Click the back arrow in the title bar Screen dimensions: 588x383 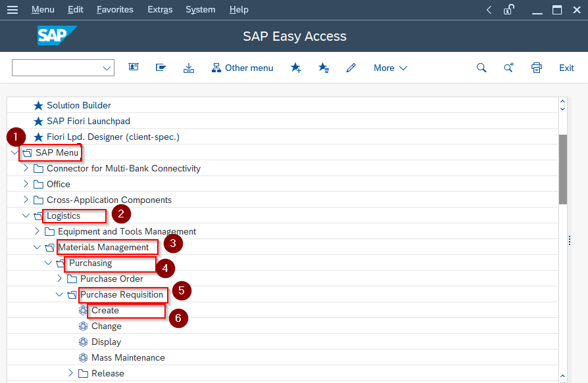pos(489,10)
